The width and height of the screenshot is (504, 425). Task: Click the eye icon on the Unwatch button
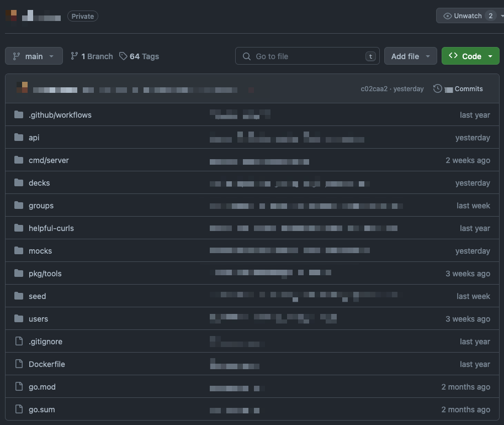pos(447,15)
